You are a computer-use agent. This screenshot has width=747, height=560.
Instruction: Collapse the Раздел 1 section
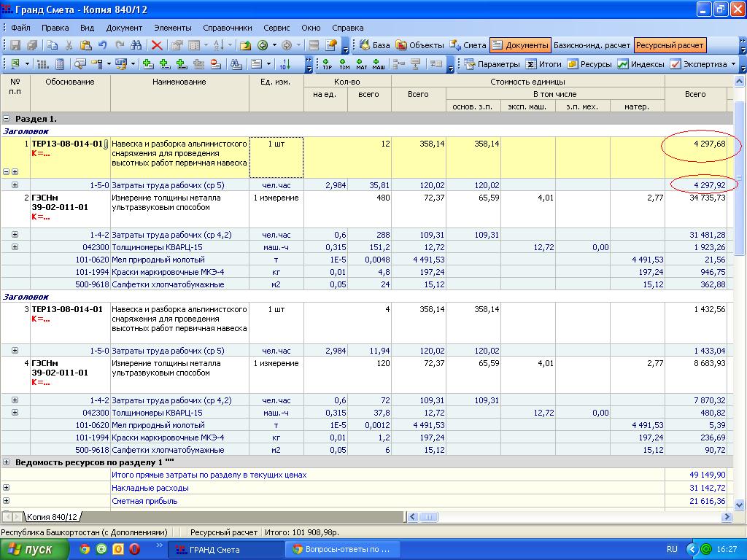[7, 118]
